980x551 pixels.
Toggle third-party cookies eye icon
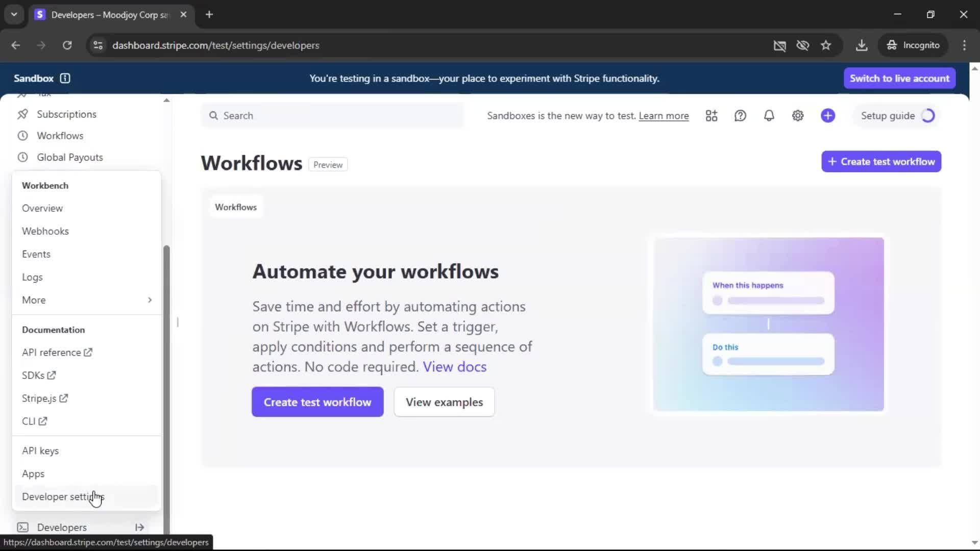coord(803,45)
